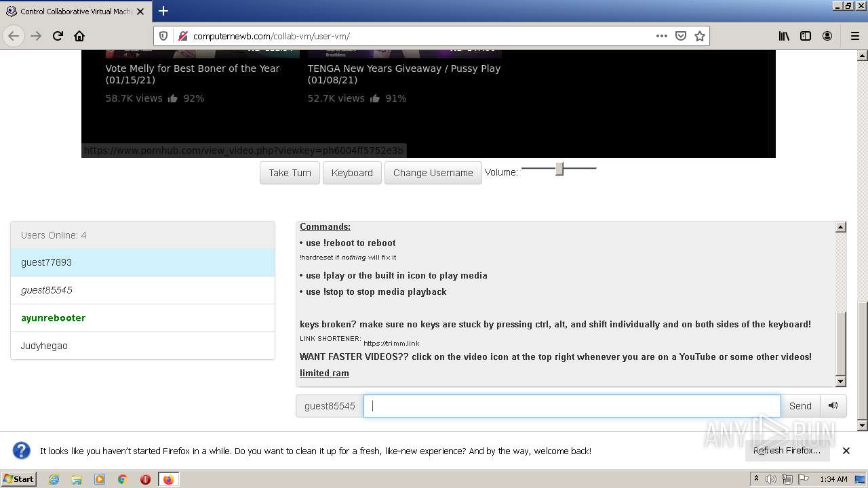Viewport: 868px width, 488px height.
Task: Click the Users Online: 4 header
Action: pos(142,235)
